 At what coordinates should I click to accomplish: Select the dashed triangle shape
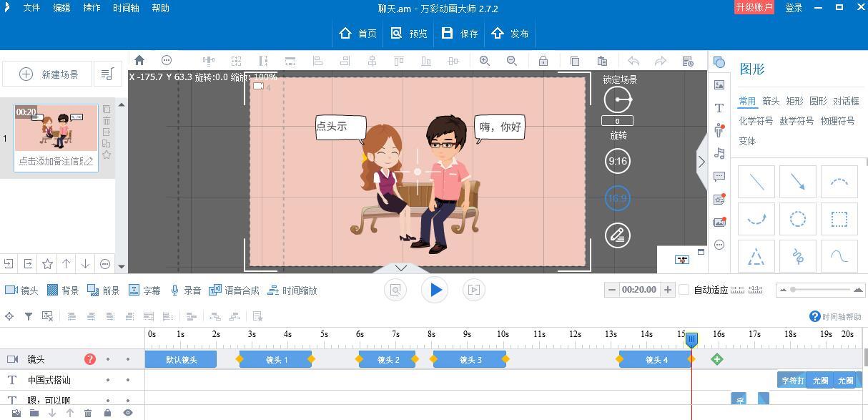[756, 255]
